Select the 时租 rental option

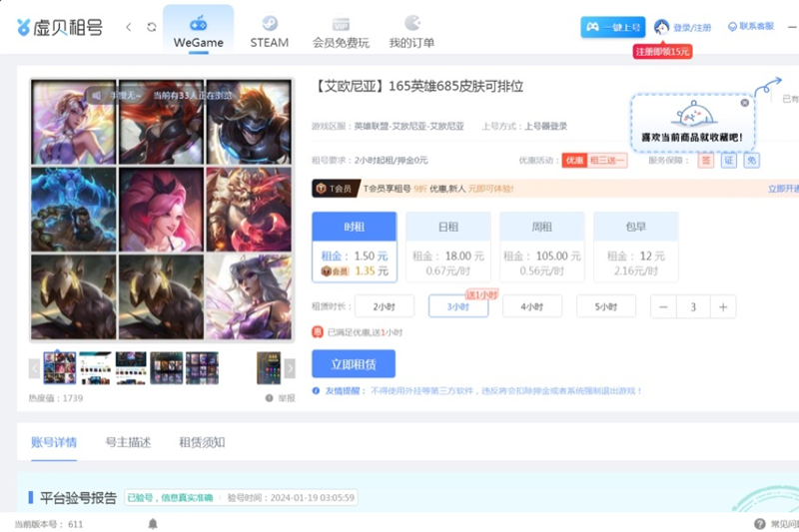coord(355,247)
